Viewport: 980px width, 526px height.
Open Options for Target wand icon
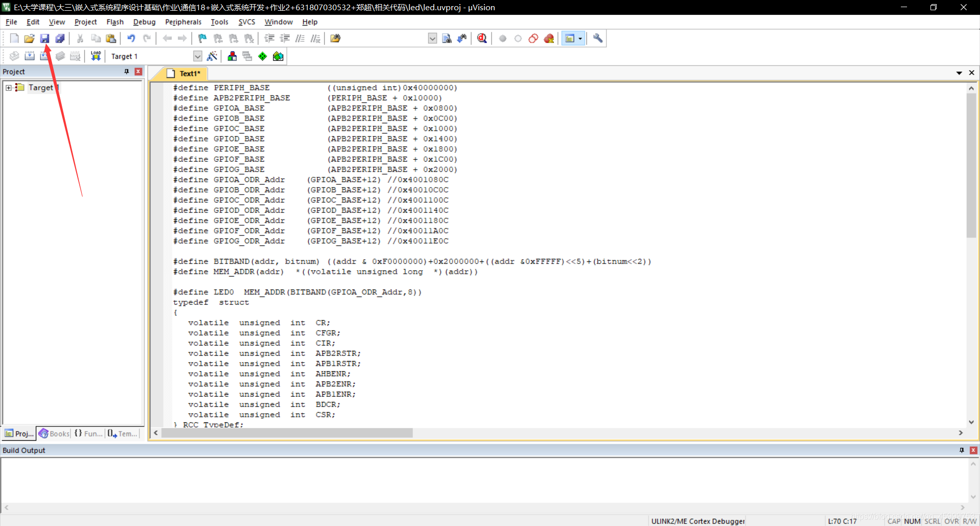(x=212, y=56)
